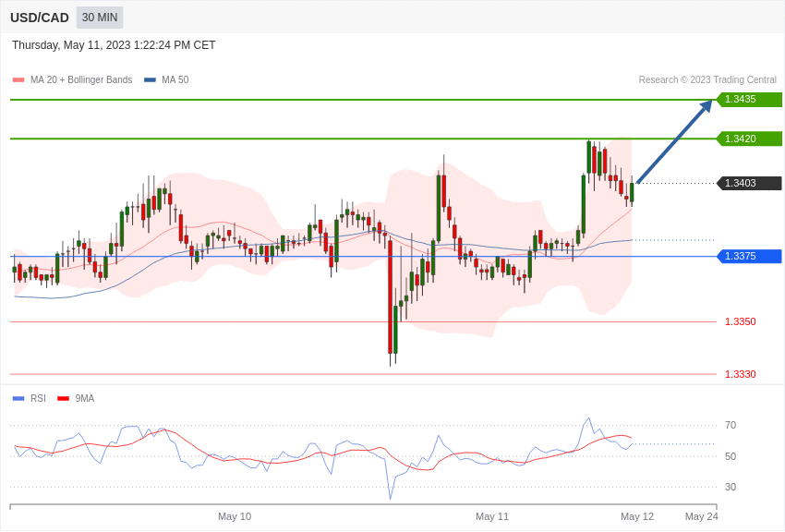Click the pink MA 20 legend swatch

coord(18,80)
